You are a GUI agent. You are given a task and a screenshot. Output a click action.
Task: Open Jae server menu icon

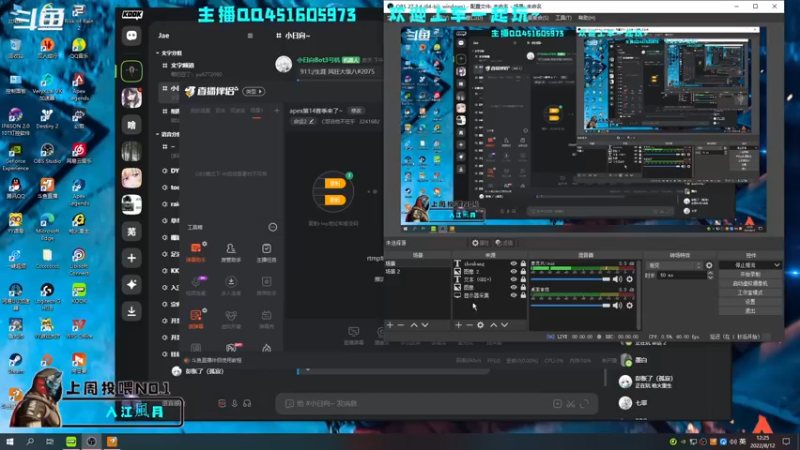click(x=250, y=36)
